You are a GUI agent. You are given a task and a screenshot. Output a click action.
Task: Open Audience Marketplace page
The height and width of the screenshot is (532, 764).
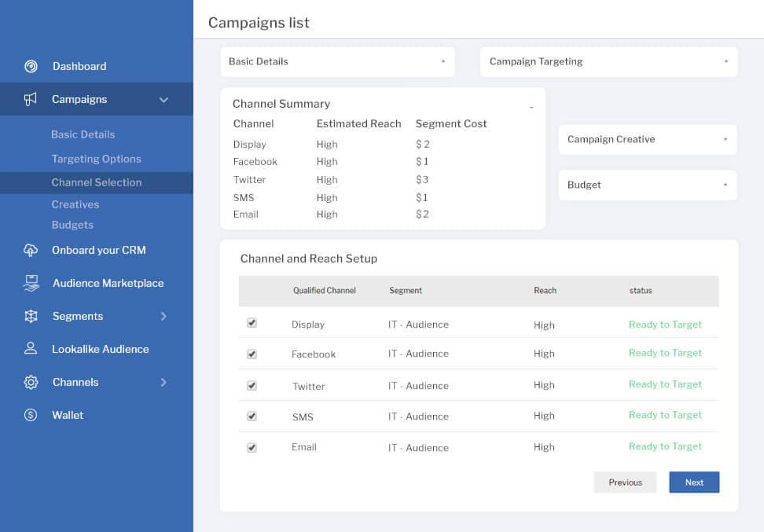108,283
